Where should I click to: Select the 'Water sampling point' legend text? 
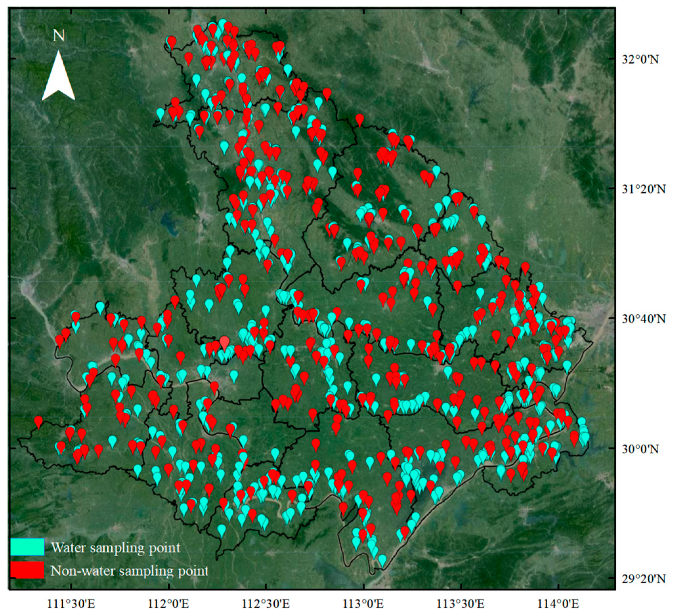(116, 547)
